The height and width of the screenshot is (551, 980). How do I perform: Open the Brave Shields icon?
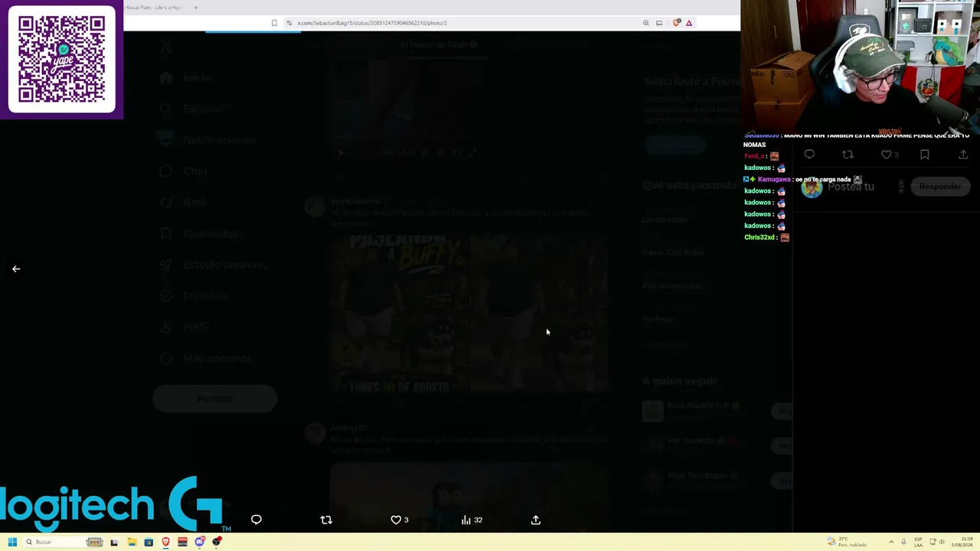tap(676, 23)
